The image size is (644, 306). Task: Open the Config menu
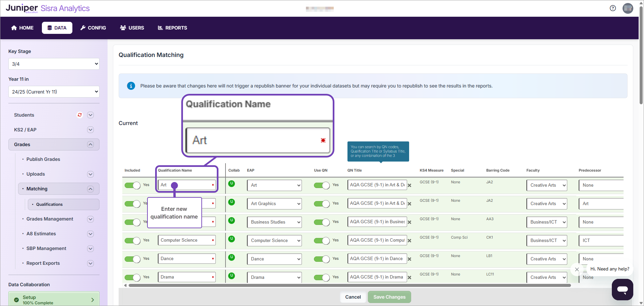pos(93,28)
